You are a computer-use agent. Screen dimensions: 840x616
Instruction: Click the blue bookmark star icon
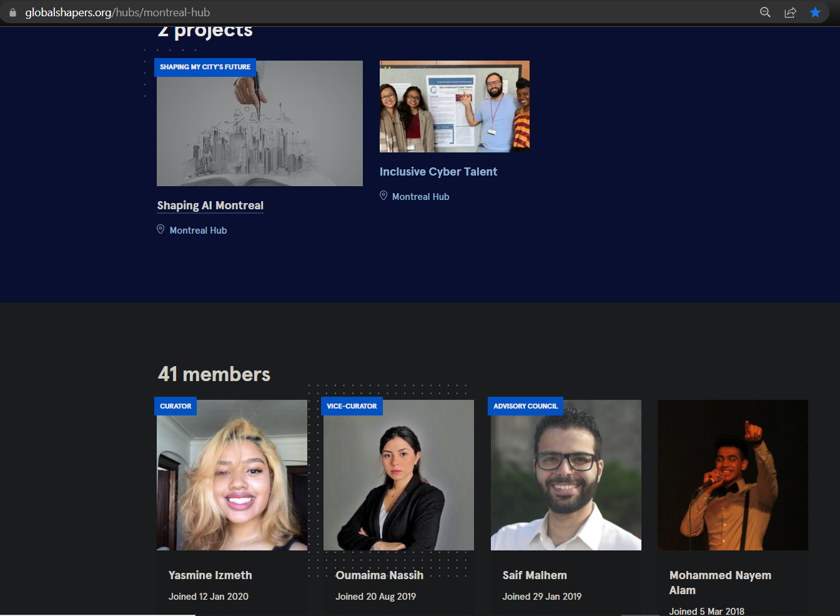[x=815, y=12]
